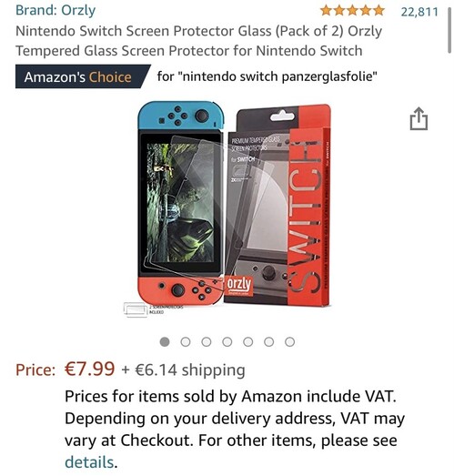Screen dimensions: 454x476
Task: Open the VAT details link
Action: click(89, 462)
